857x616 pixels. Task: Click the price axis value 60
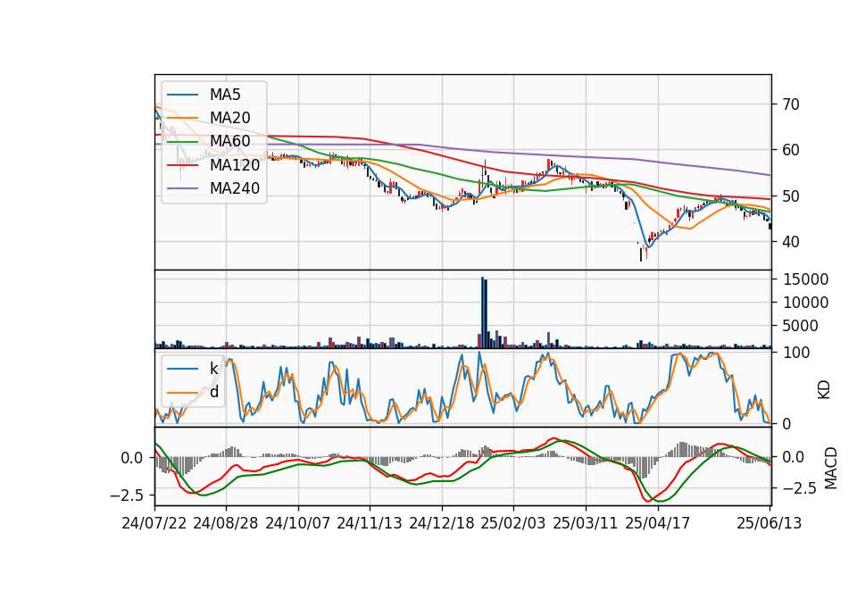pos(791,150)
